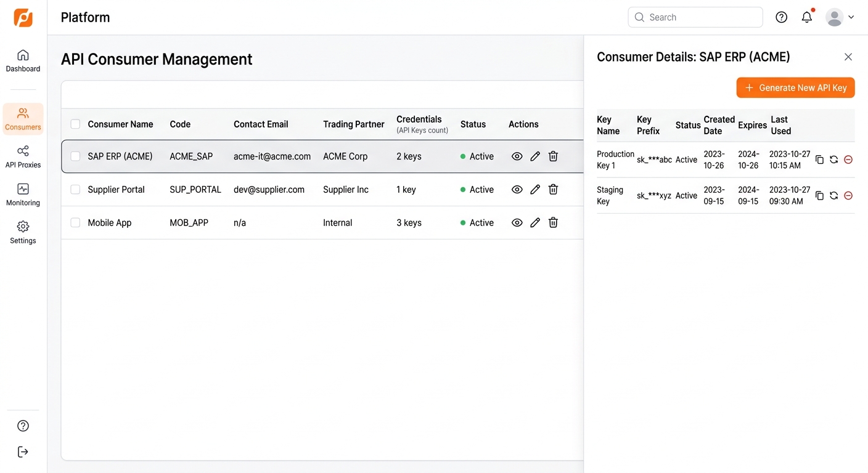Click the Supplier Portal consumer name
Screen dimensions: 868x473
[116, 190]
